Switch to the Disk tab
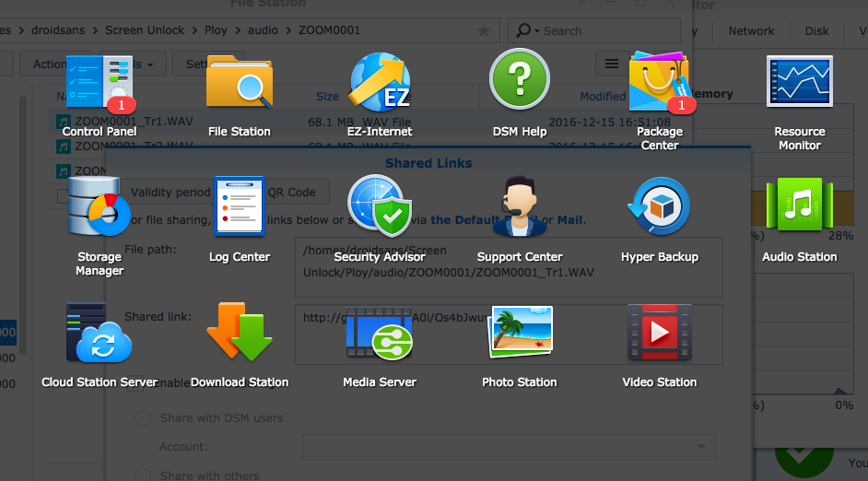Viewport: 868px width, 481px height. 816,30
